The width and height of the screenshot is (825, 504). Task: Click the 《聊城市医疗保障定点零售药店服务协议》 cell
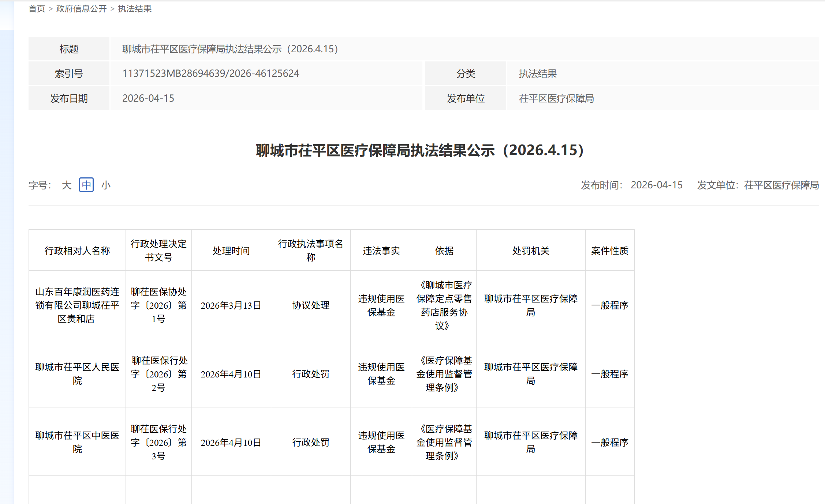444,305
